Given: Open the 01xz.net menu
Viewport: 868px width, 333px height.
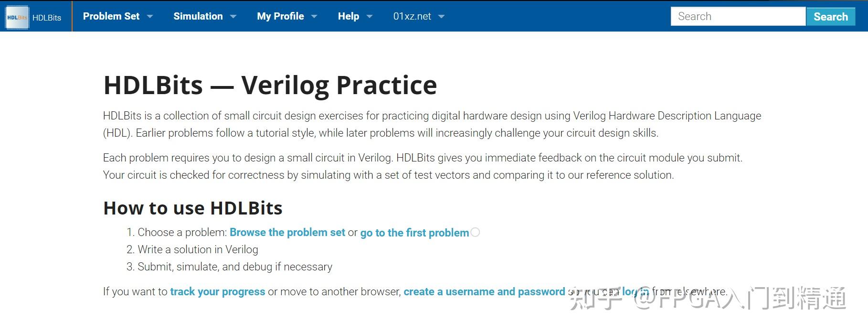Looking at the screenshot, I should (x=412, y=16).
